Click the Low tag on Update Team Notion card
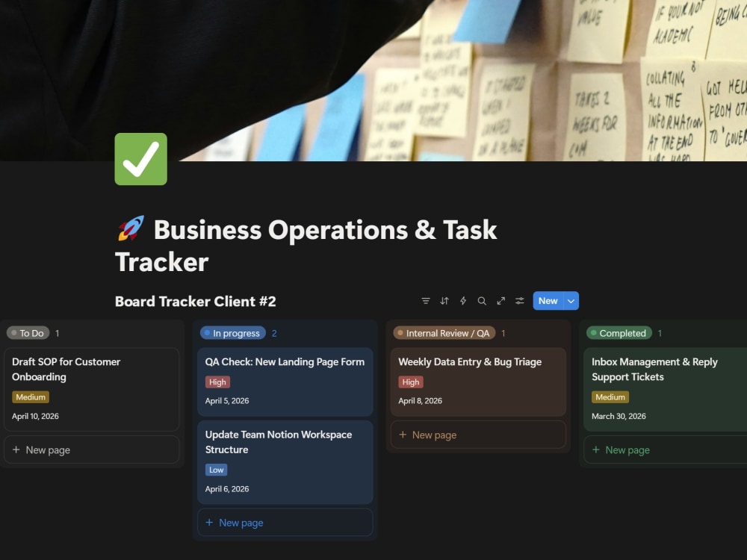Viewport: 747px width, 560px height. tap(217, 470)
